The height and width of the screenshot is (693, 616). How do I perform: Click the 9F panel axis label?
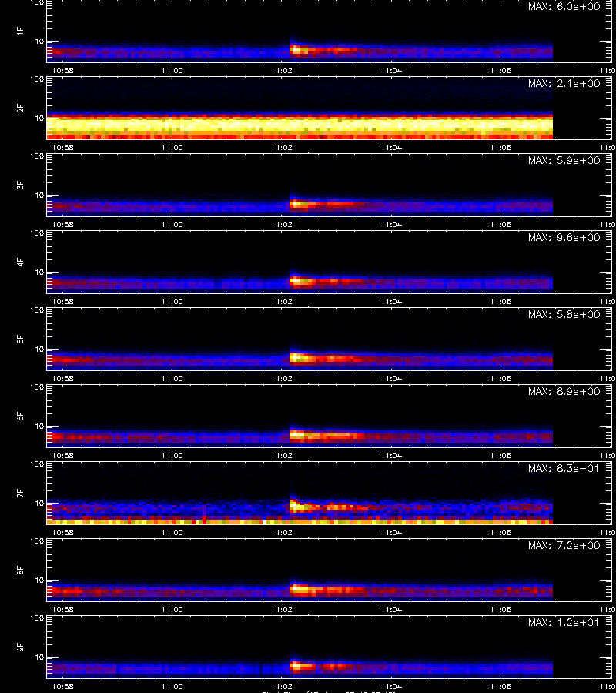pos(19,647)
